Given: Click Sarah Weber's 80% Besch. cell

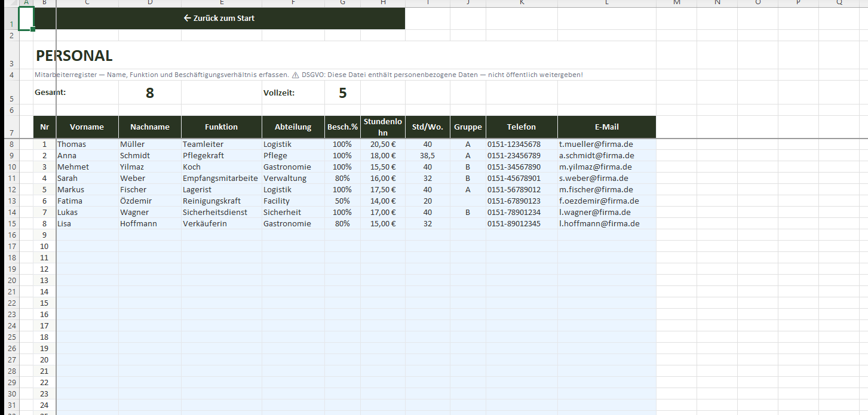Looking at the screenshot, I should 342,179.
